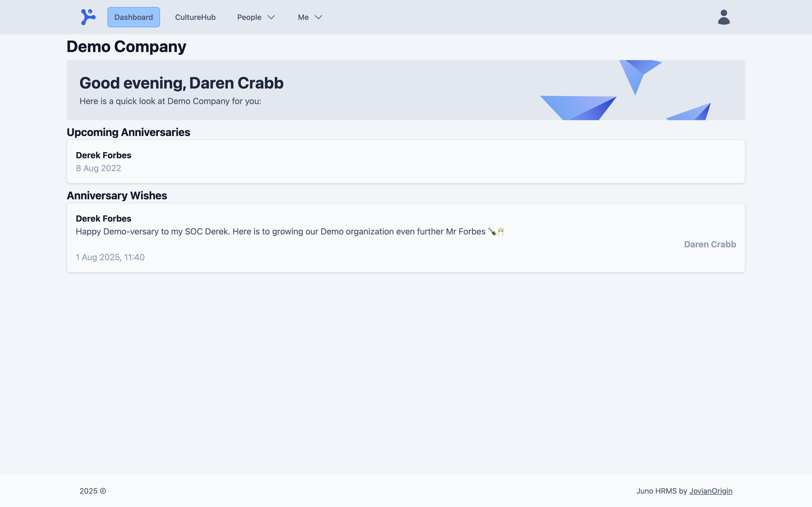Click the 1 Aug 2025 wish timestamp
The image size is (812, 507).
pos(110,257)
